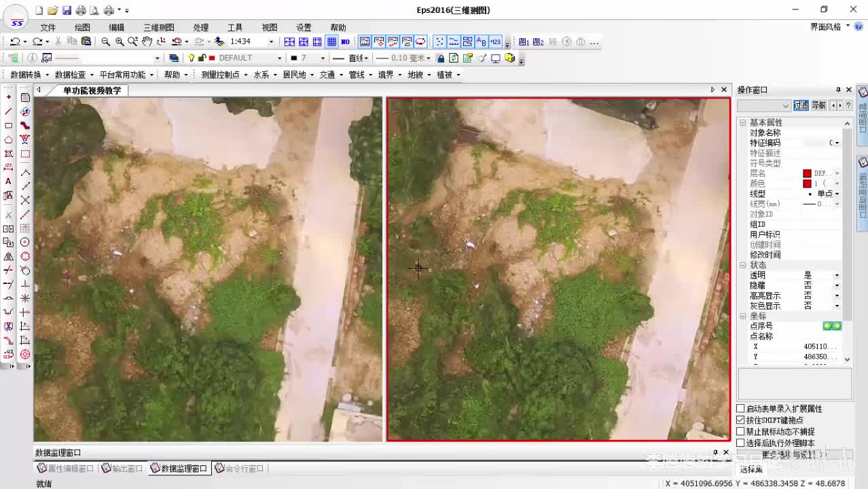Toggle 按住SHIFT键拖点 checkbox
Viewport: 868px width, 489px height.
coord(740,420)
